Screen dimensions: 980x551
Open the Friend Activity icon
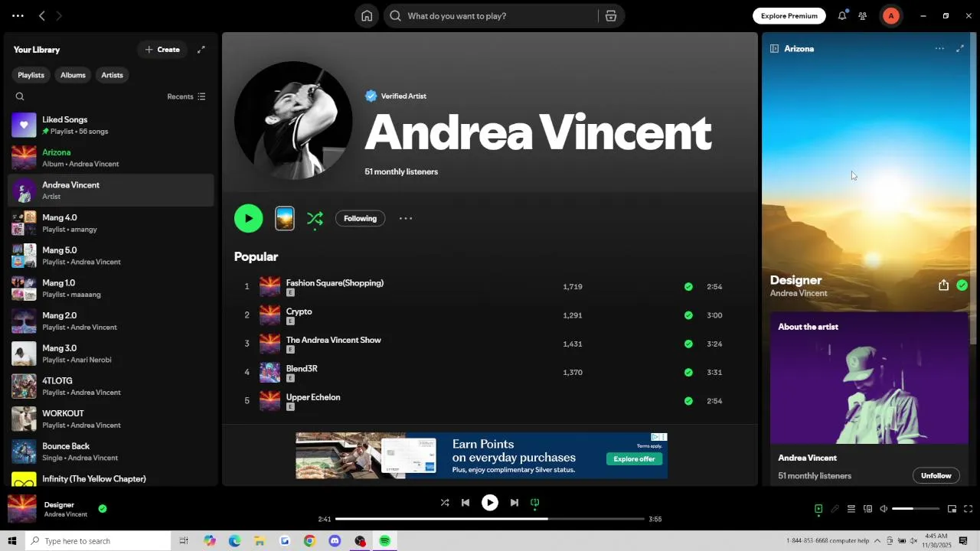[863, 16]
